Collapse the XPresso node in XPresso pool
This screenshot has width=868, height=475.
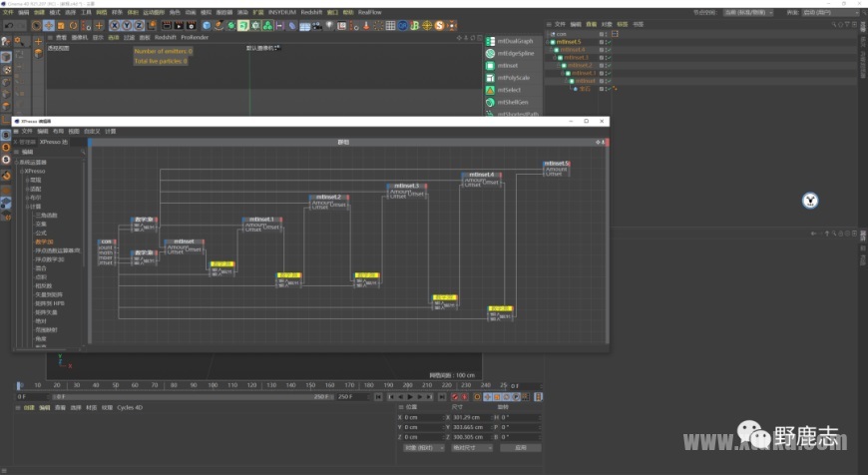coord(22,171)
